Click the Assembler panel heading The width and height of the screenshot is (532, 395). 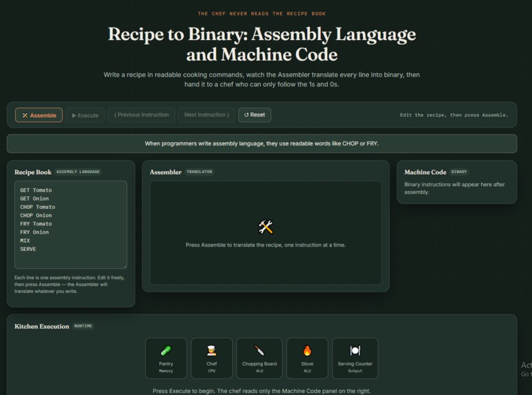pos(166,172)
